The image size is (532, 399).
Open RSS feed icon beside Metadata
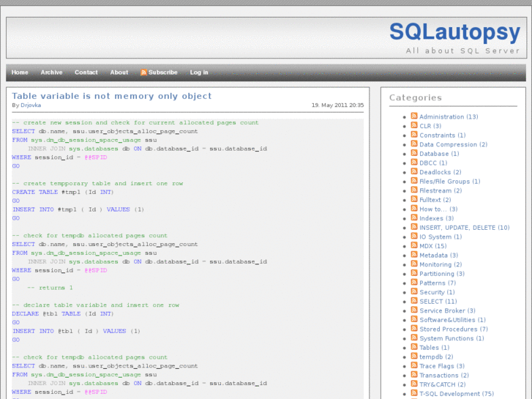coord(414,254)
